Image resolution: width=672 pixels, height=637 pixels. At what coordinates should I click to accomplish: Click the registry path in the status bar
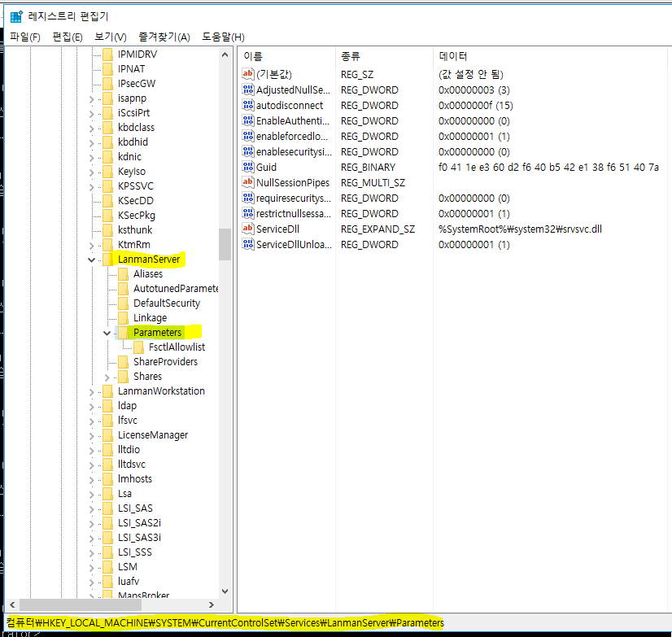[x=225, y=623]
